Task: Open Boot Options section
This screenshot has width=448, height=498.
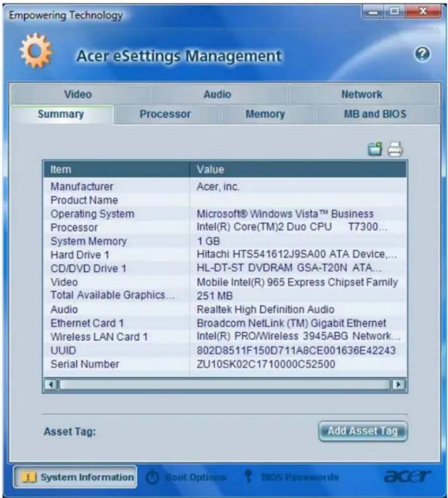Action: [186, 477]
